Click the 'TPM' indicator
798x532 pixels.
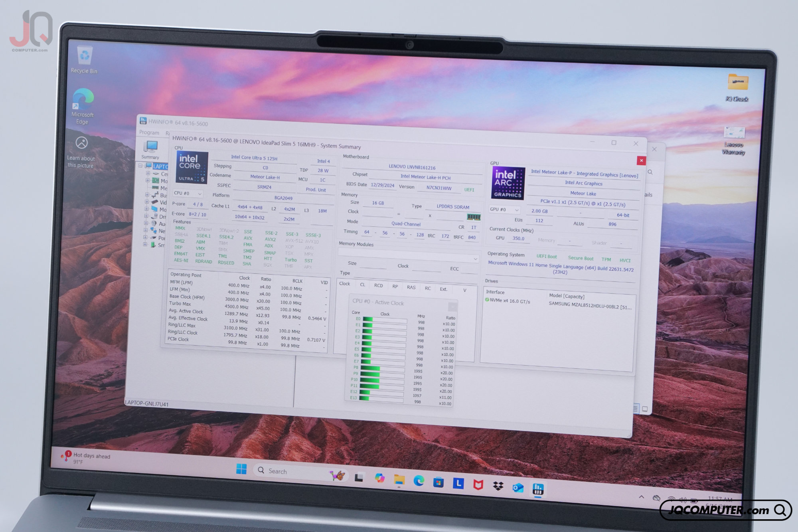(606, 259)
